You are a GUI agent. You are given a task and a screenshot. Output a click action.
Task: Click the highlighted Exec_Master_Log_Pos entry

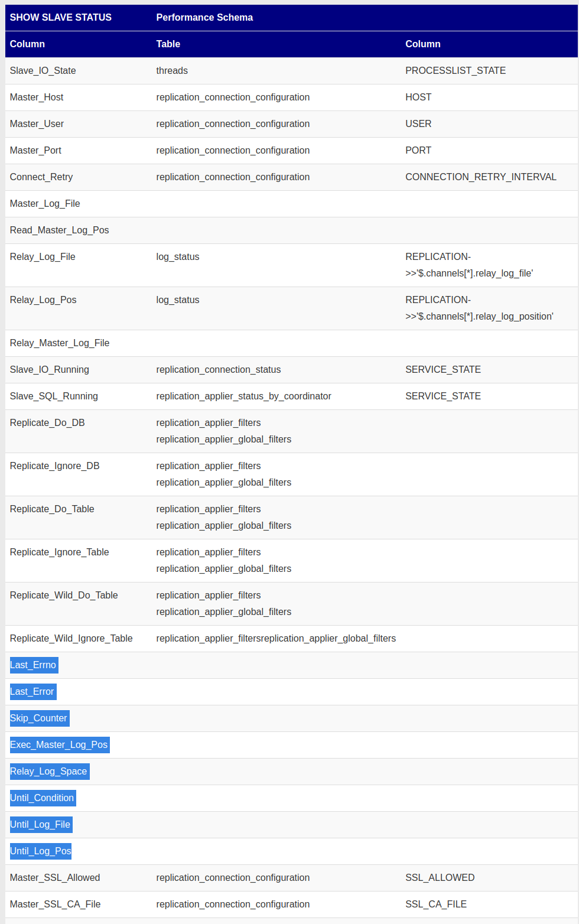point(59,745)
